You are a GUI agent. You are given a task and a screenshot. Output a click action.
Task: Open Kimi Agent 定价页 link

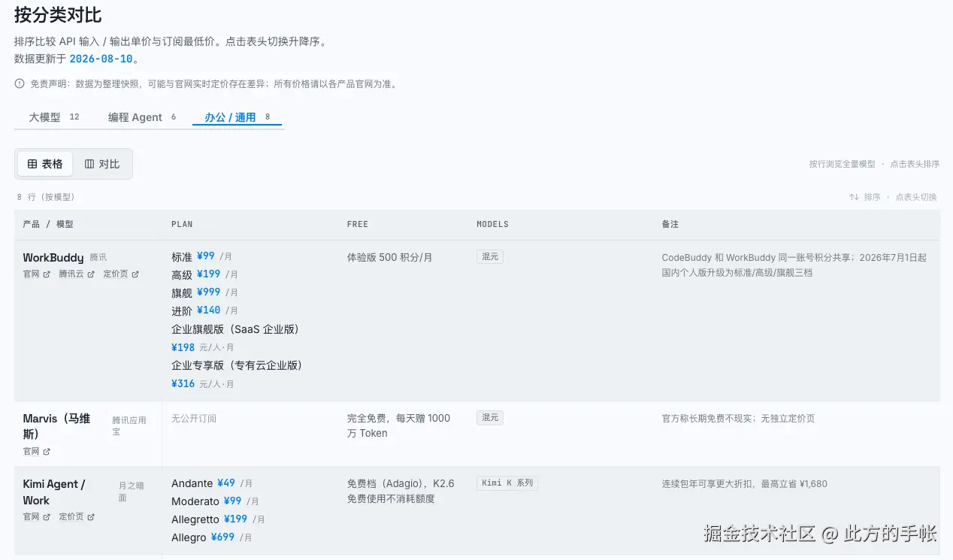click(x=77, y=517)
